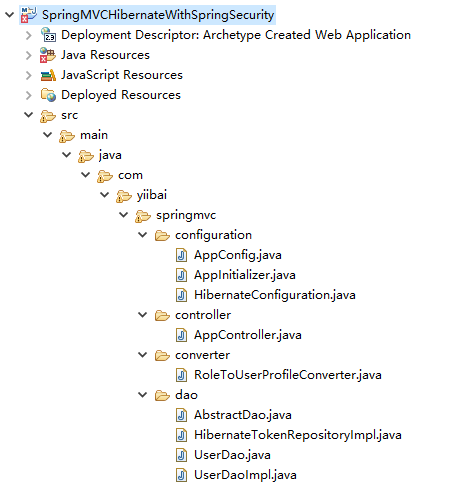Select the yiibai folder label
The image size is (459, 488).
[152, 195]
